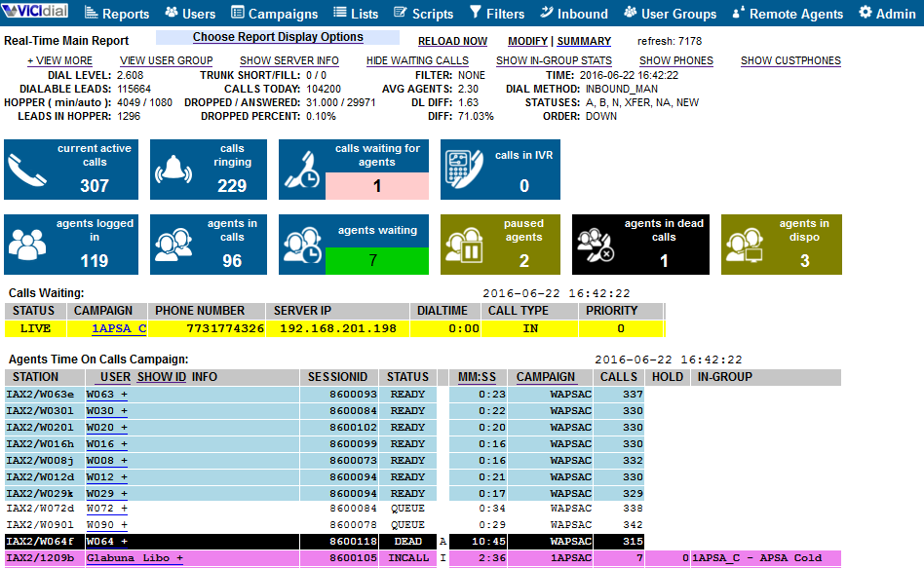Enable SHOW PHONES display

point(675,60)
